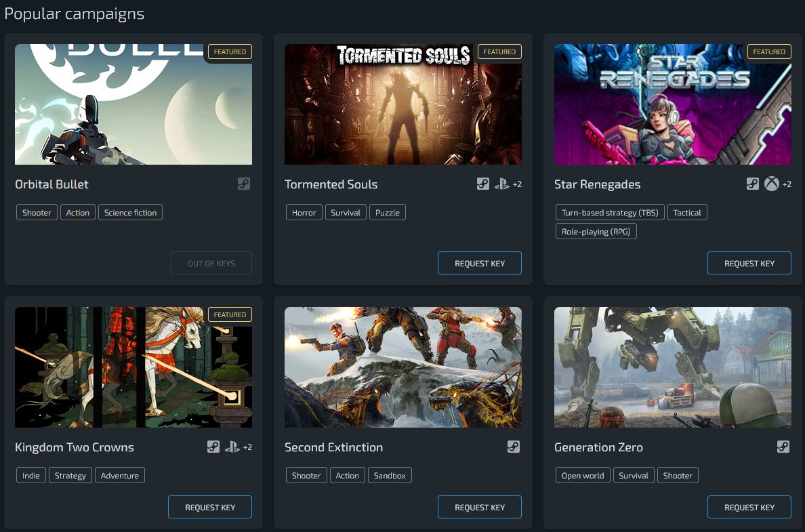
Task: Select the Featured badge on Kingdom Two Crowns
Action: (x=230, y=314)
